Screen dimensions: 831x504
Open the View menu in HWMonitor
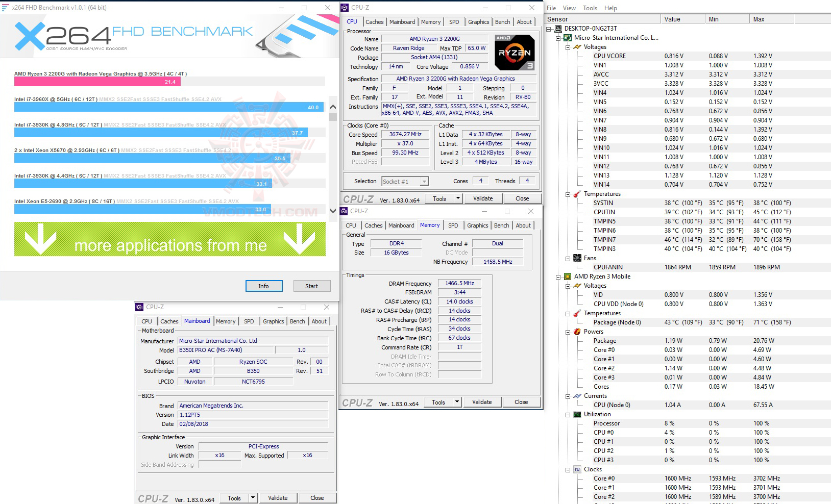click(x=569, y=8)
